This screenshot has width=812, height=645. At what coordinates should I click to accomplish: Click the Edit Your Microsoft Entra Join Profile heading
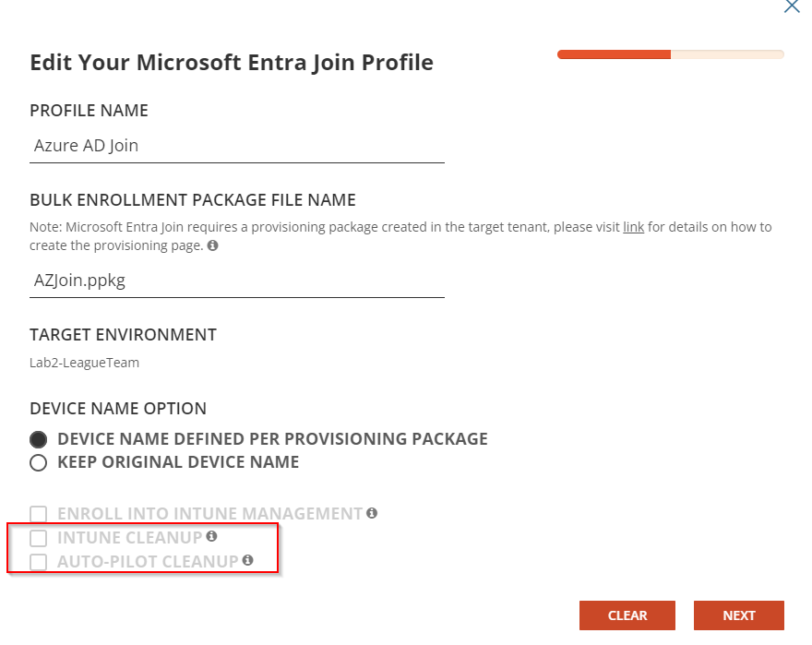232,63
